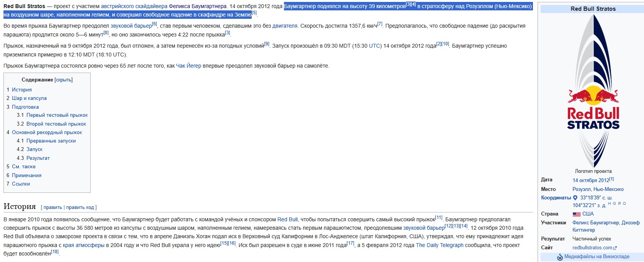Open Джозеф Киттингер link in infobox
This screenshot has height=262, width=644.
tap(606, 226)
